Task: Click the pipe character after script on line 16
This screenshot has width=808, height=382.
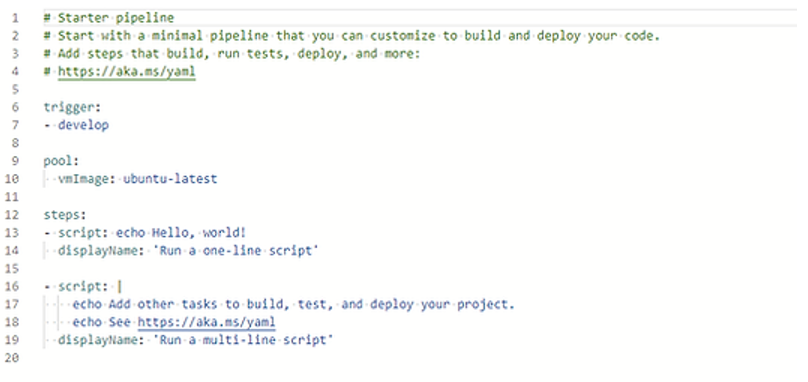Action: coord(120,287)
